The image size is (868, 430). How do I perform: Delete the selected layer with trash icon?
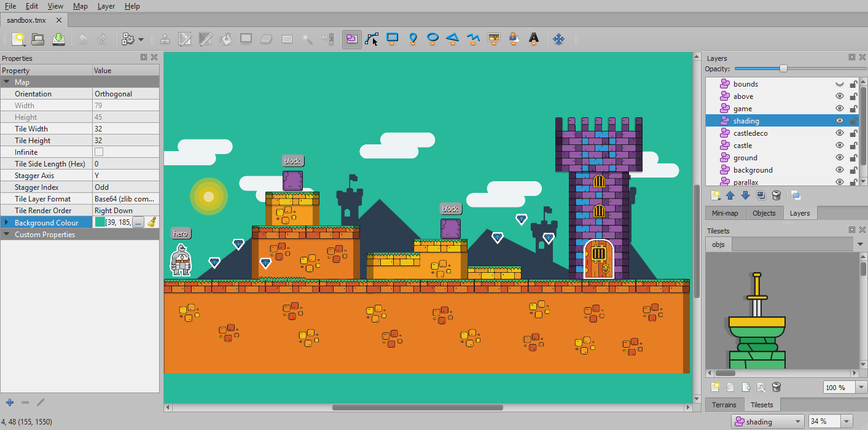pos(776,195)
